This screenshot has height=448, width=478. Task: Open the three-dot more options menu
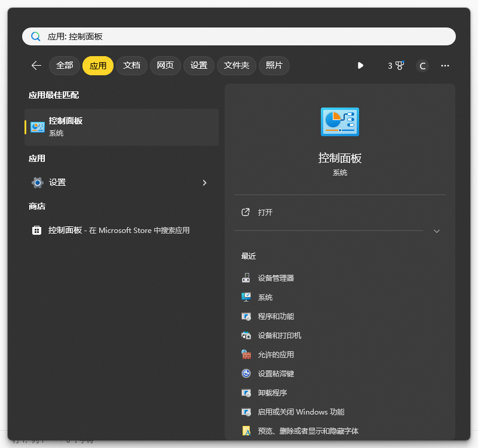[x=445, y=66]
